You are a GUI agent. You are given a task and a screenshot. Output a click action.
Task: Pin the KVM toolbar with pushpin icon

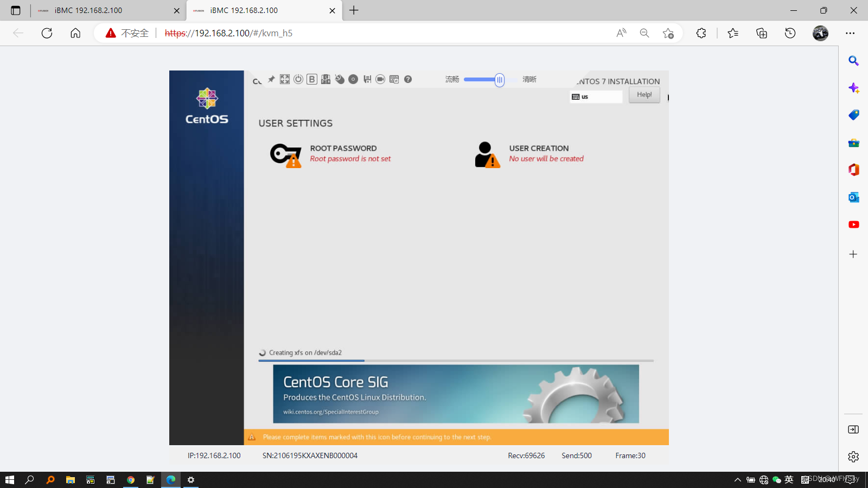[271, 79]
